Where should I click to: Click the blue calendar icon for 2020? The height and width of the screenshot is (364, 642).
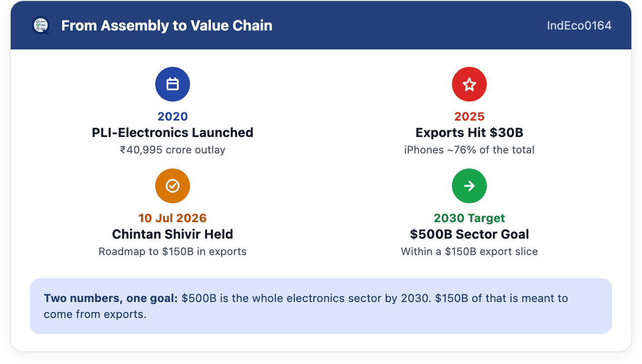point(172,84)
